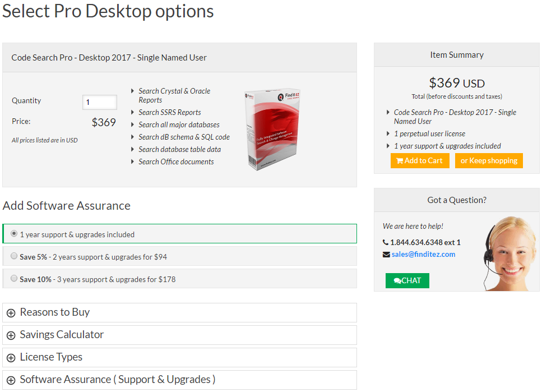542x392 pixels.
Task: Choose Save 5% two years support option
Action: (14, 256)
